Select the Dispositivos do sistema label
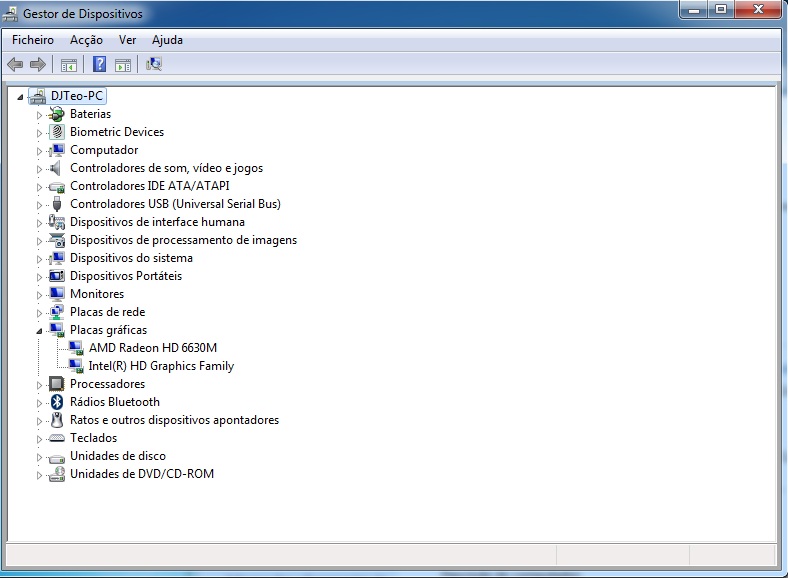The image size is (788, 578). click(x=131, y=258)
